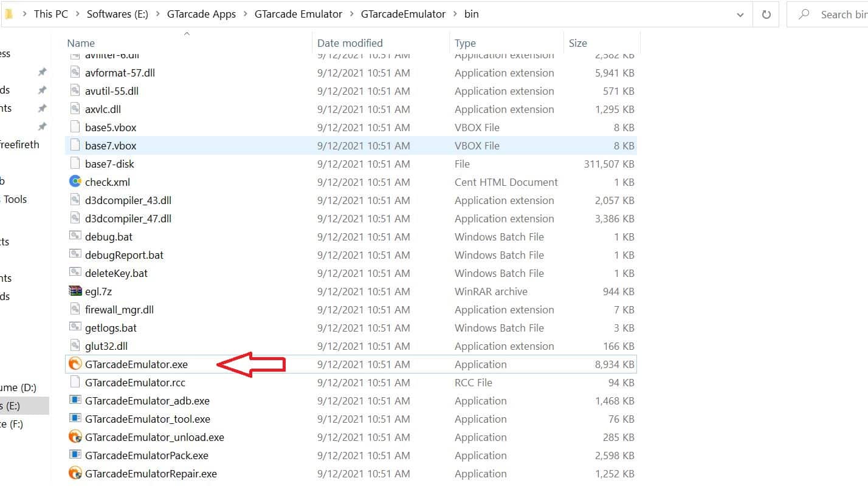Click the base7.vbox file icon
The width and height of the screenshot is (868, 498).
coord(75,146)
